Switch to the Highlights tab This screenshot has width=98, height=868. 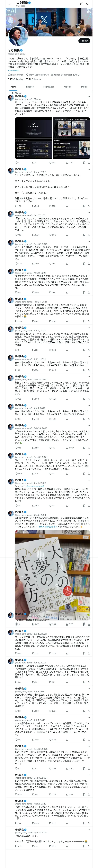48,87
